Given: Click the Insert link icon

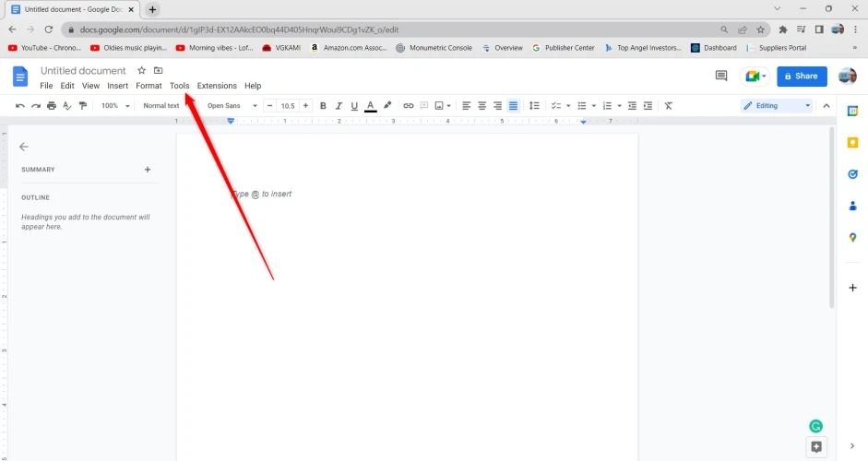Looking at the screenshot, I should pos(409,106).
